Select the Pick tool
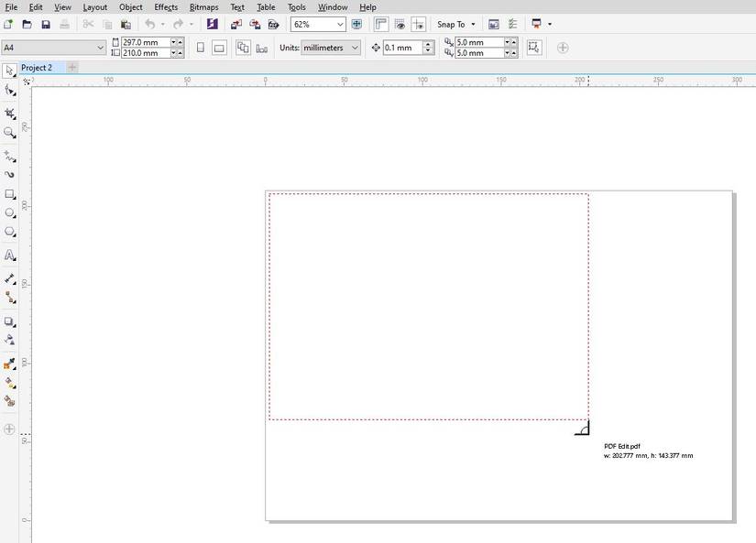Screen dimensions: 756x543 tap(10, 71)
